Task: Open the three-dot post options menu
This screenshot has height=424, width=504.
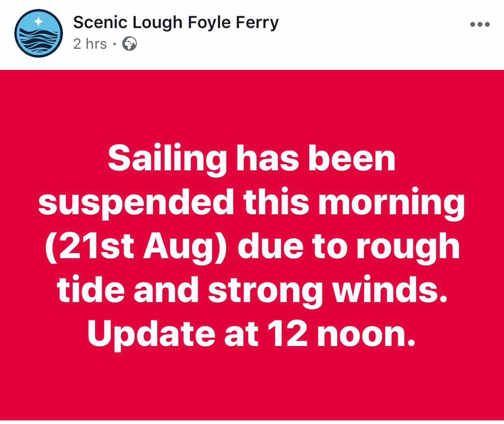Action: (480, 24)
